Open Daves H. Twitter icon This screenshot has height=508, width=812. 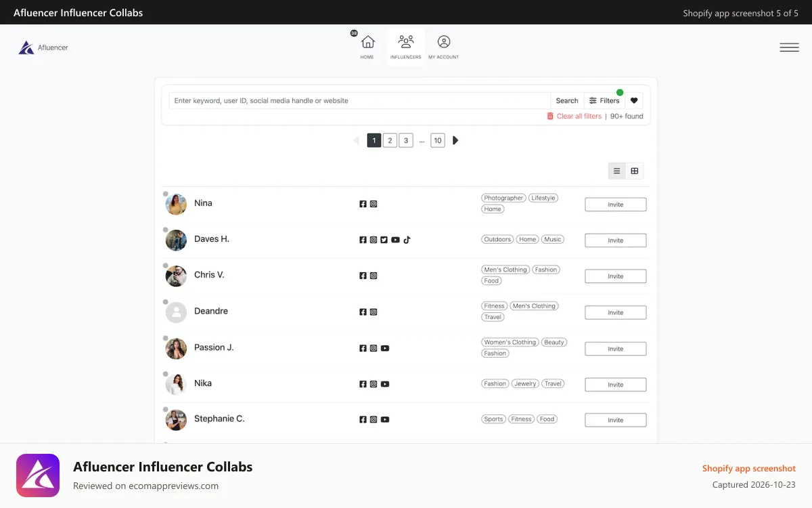(x=384, y=240)
